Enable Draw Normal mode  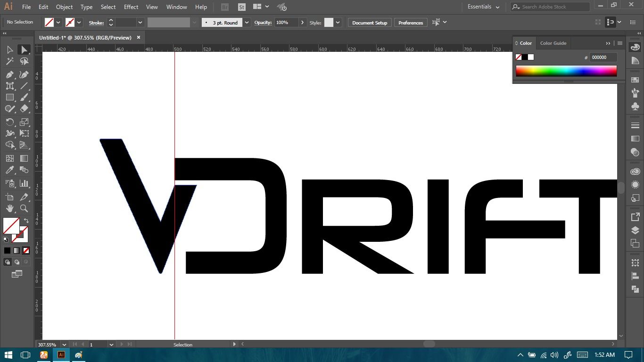point(8,262)
